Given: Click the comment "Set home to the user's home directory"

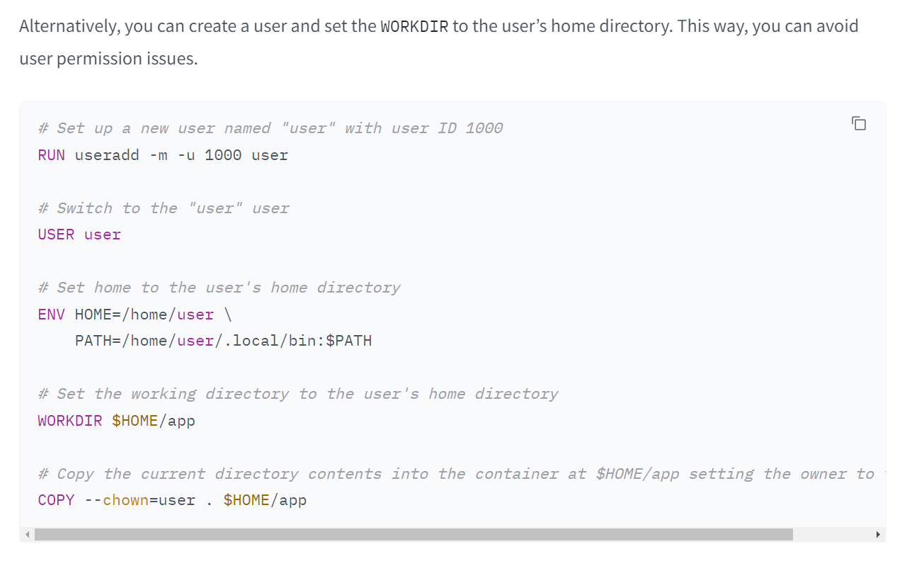Looking at the screenshot, I should coord(219,288).
